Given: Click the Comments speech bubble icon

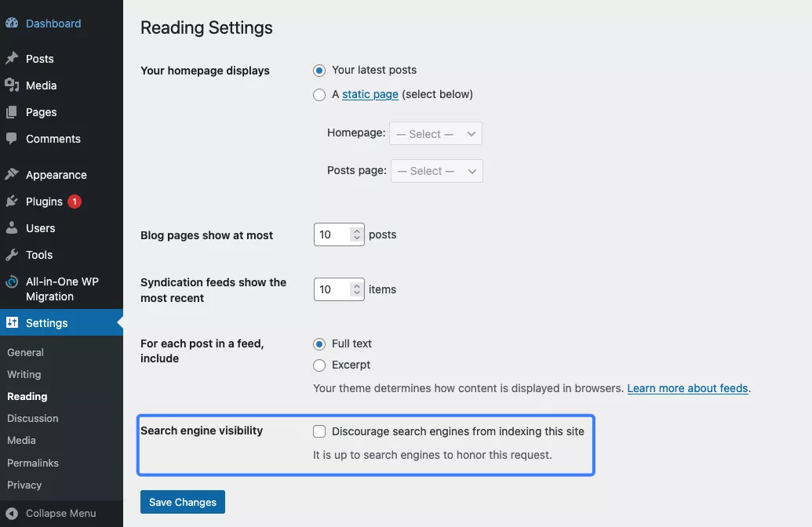Looking at the screenshot, I should (12, 139).
